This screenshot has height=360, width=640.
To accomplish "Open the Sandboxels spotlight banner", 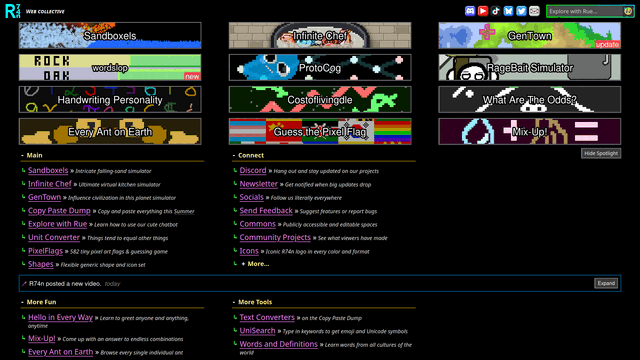I will point(110,36).
